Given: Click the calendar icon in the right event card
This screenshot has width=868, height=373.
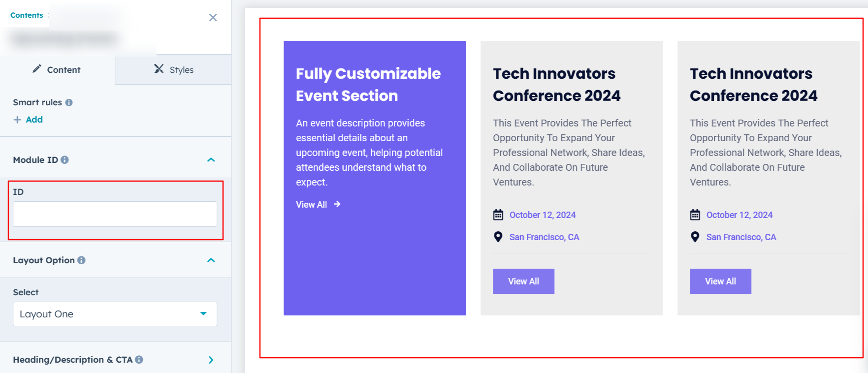Looking at the screenshot, I should pos(695,215).
